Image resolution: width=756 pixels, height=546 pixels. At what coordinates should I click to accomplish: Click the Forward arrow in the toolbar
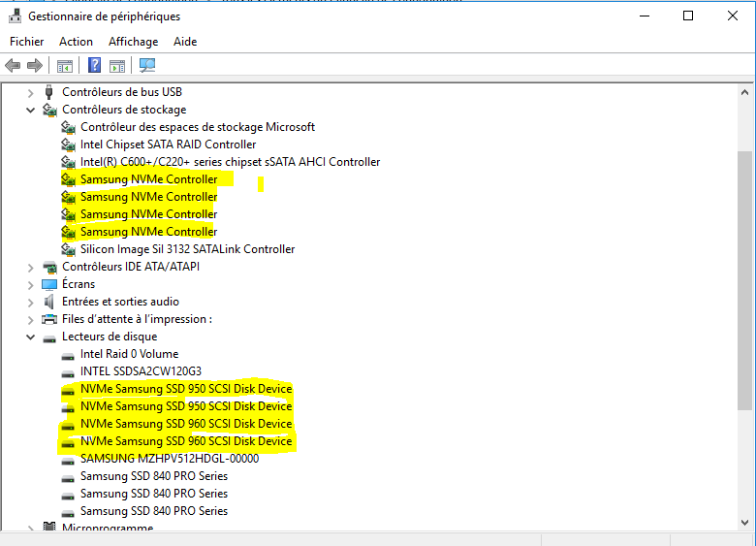35,65
